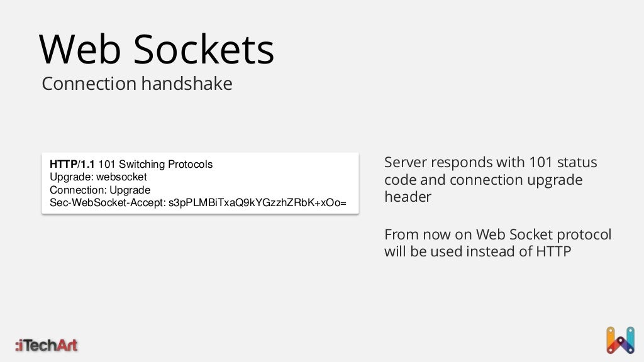The width and height of the screenshot is (644, 362).
Task: Click the Connection handshake subtitle
Action: click(137, 84)
